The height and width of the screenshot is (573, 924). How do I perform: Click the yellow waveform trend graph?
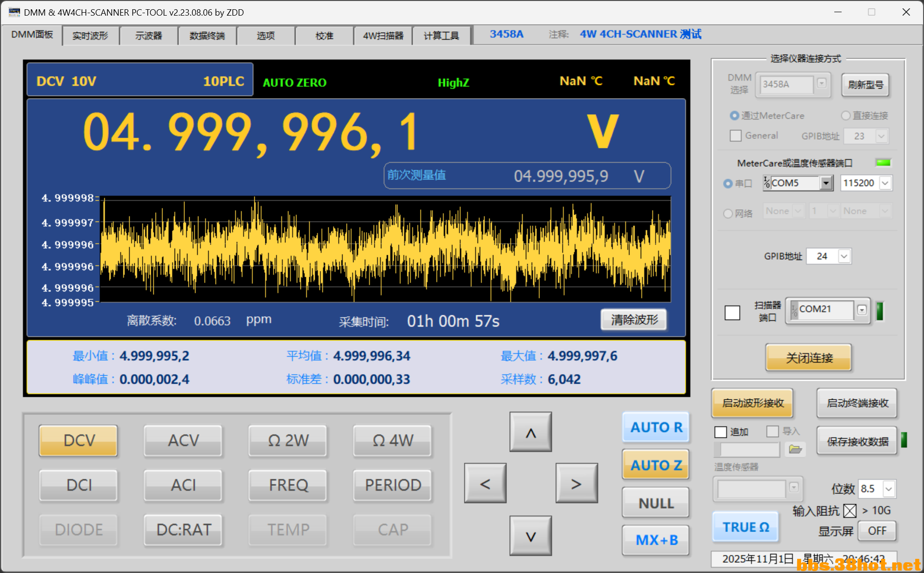pos(385,249)
